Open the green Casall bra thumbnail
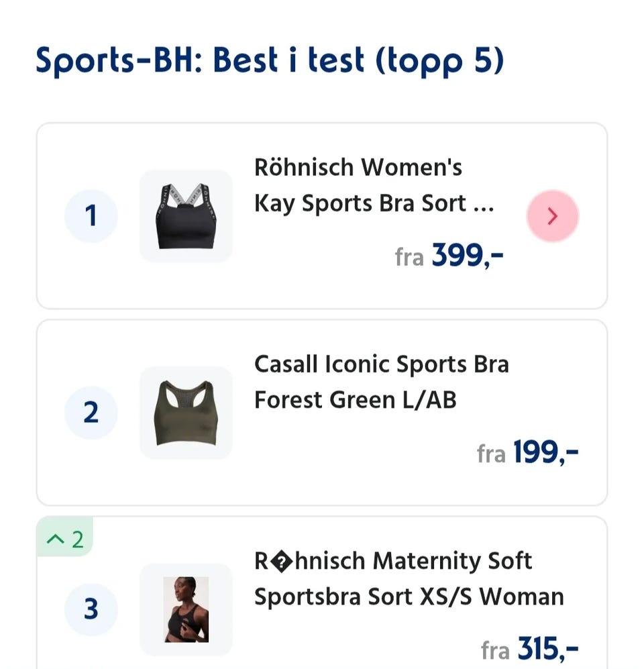The height and width of the screenshot is (669, 644). coord(186,413)
